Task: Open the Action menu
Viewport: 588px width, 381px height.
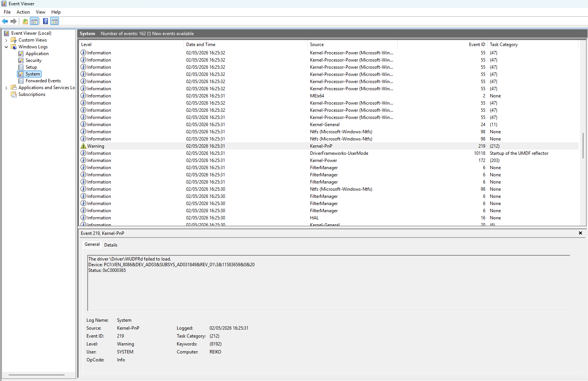Action: tap(23, 12)
